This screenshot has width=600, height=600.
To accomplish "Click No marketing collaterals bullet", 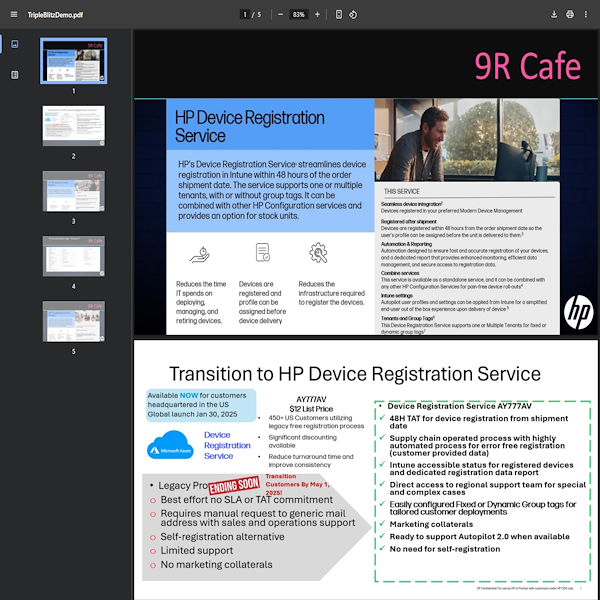I will pyautogui.click(x=216, y=565).
